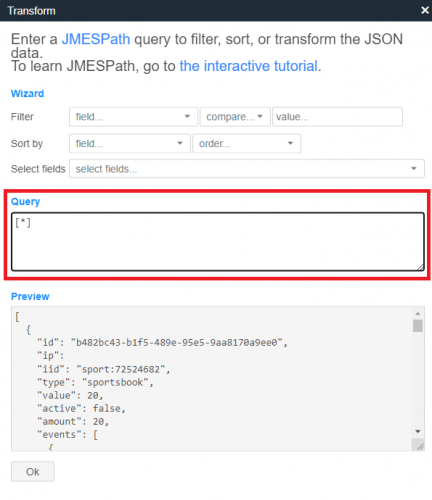The width and height of the screenshot is (432, 500).
Task: Open the Select fields dropdown
Action: pos(247,169)
